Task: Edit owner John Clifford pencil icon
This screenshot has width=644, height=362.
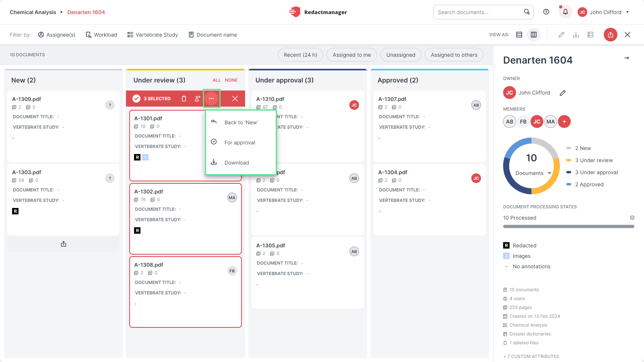Action: coord(563,93)
